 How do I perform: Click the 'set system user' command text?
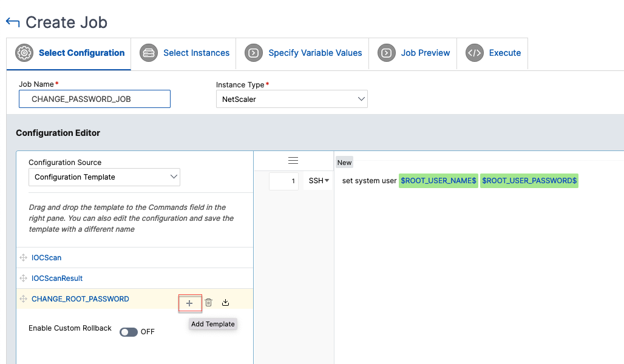point(369,181)
